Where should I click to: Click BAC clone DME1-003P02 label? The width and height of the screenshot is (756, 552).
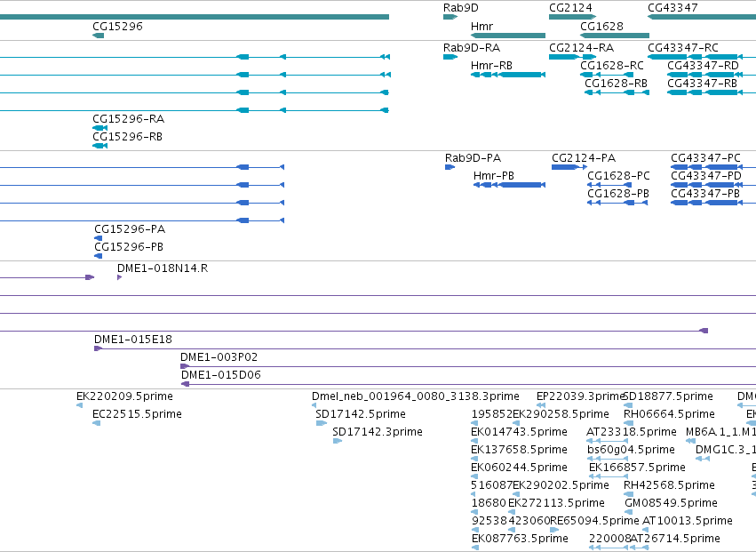pos(219,357)
